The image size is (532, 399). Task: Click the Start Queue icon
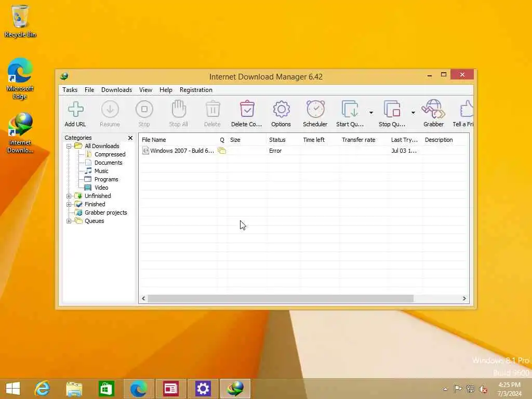coord(350,109)
